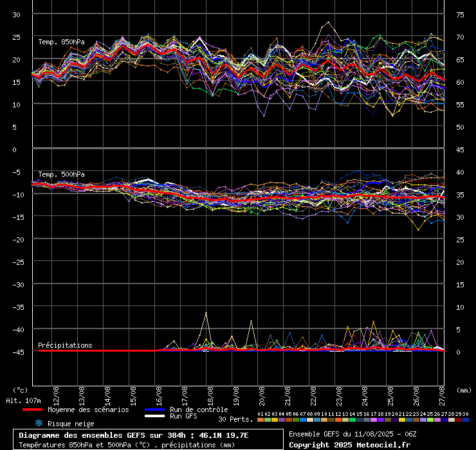Select perturbation 13 khaki swatch
The image size is (476, 450).
[345, 420]
